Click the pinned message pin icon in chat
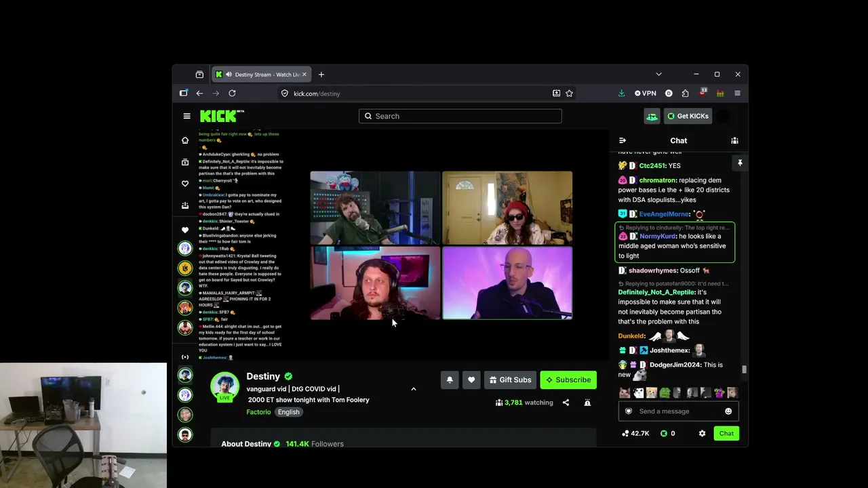 coord(740,163)
